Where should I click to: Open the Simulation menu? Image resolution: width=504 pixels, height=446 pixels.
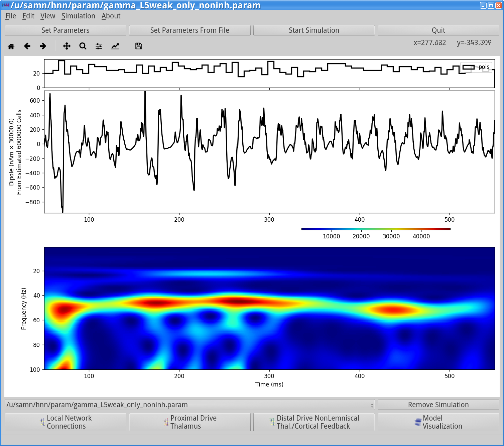pos(78,16)
